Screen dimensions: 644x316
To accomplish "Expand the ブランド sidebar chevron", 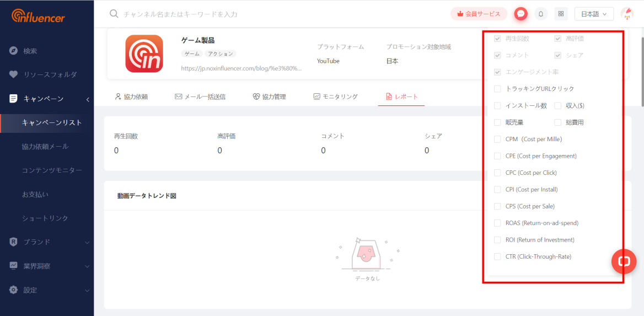I will 87,243.
